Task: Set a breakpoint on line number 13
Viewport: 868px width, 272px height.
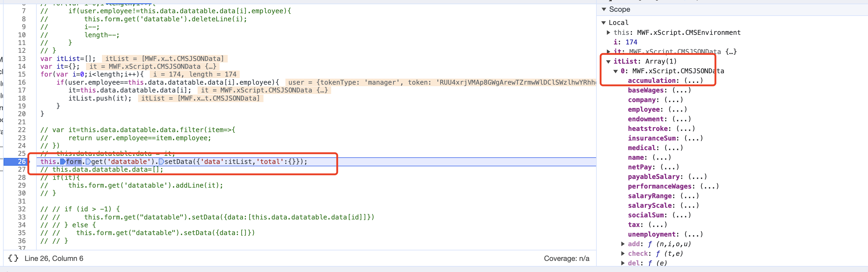Action: click(x=22, y=59)
